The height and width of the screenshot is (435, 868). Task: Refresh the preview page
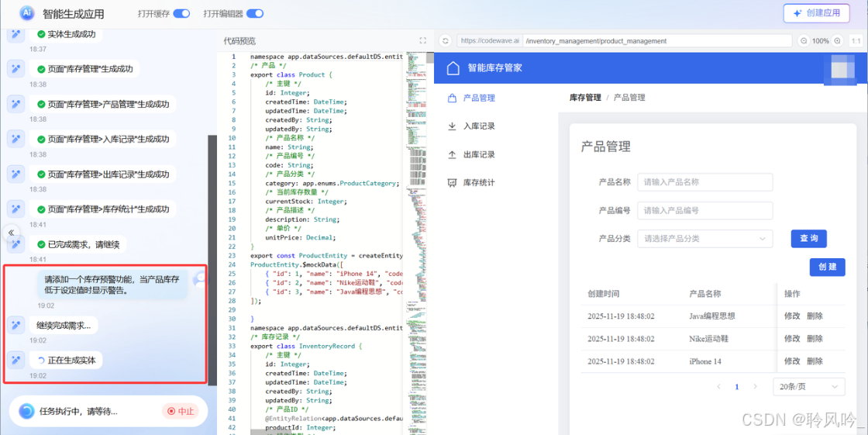(x=445, y=40)
